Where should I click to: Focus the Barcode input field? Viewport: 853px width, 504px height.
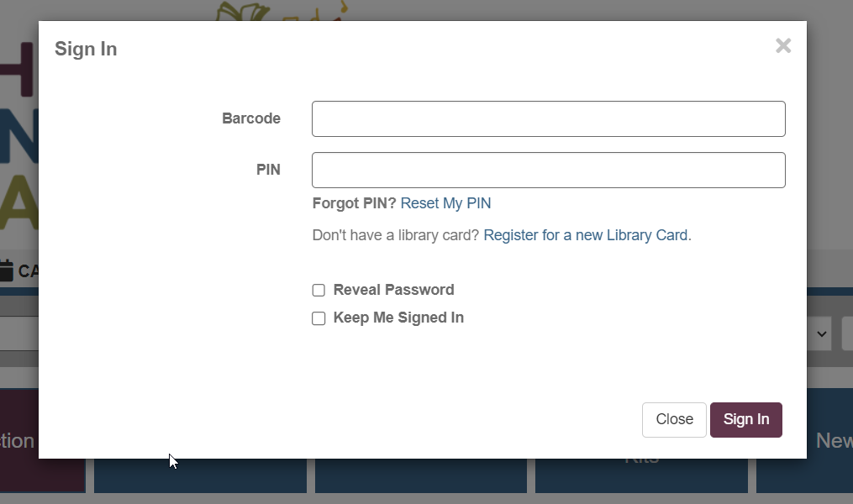pos(548,118)
